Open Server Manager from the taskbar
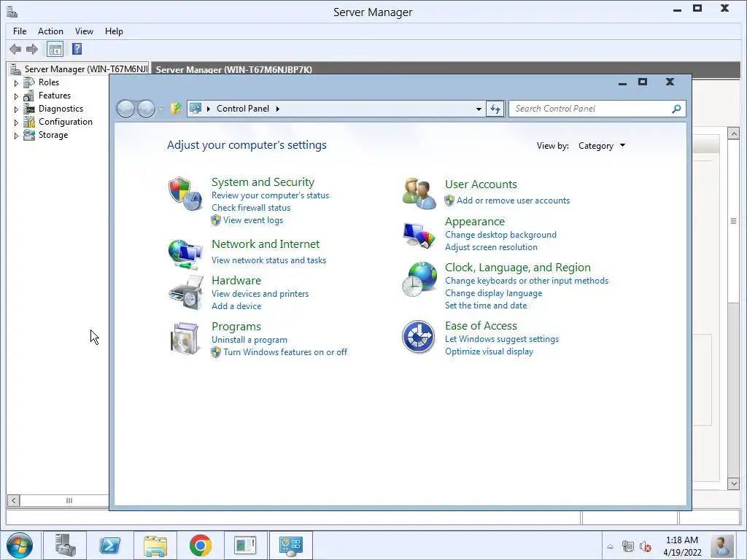747x560 pixels. pyautogui.click(x=65, y=545)
